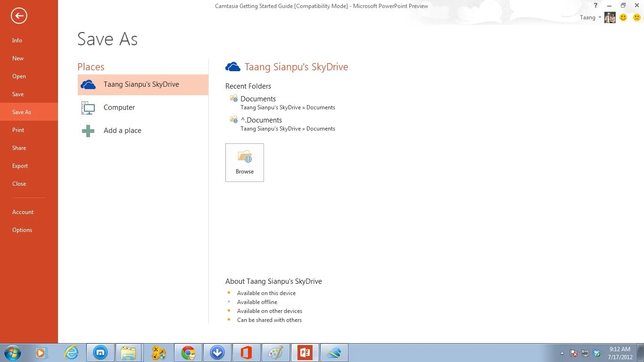The height and width of the screenshot is (362, 644).
Task: Open SkyDrive app on the taskbar
Action: point(334,353)
